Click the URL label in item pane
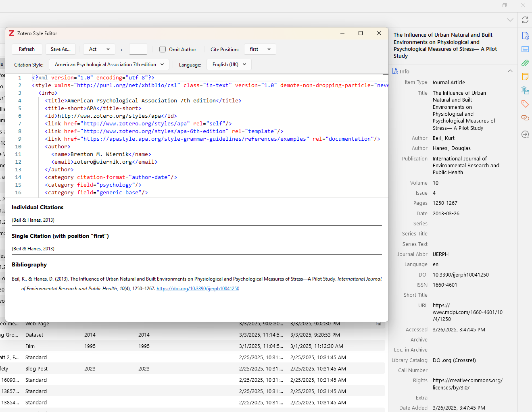Screen dimensions: 532x412 click(x=423, y=306)
